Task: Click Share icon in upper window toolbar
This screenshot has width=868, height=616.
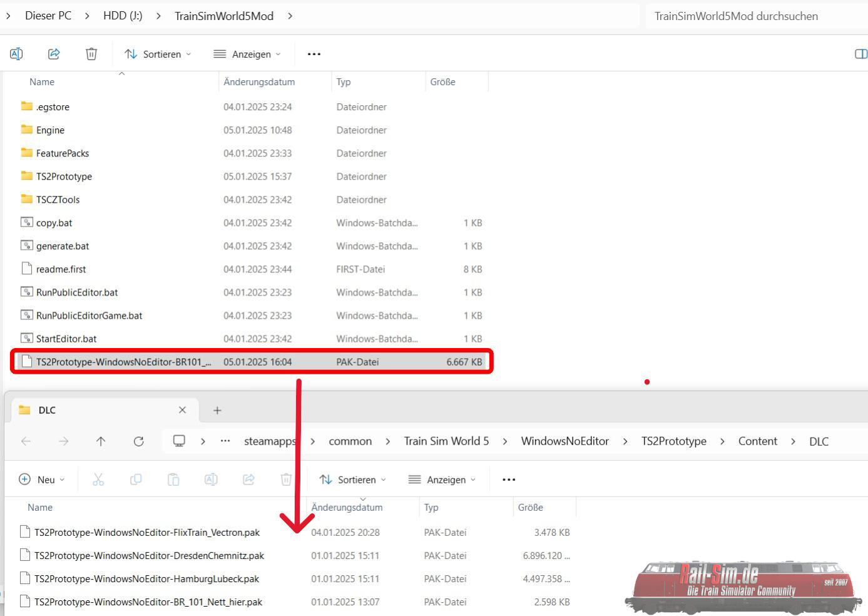Action: (54, 54)
